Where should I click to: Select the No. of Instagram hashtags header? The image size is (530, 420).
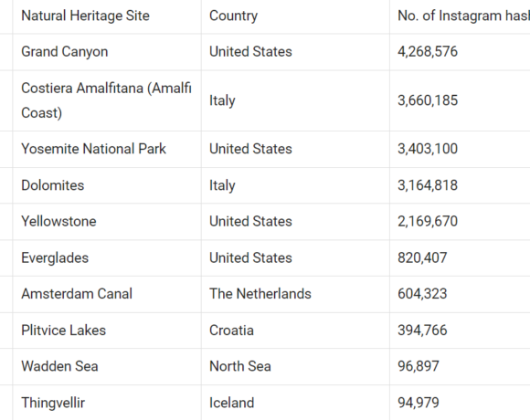[460, 16]
